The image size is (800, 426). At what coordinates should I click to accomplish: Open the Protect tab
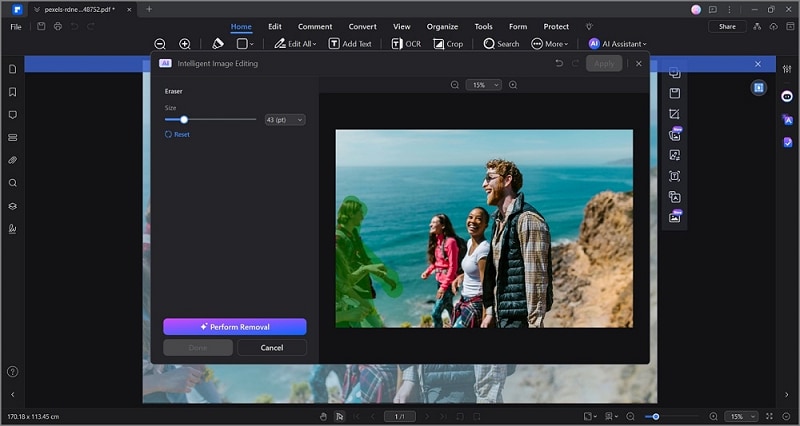click(x=556, y=27)
